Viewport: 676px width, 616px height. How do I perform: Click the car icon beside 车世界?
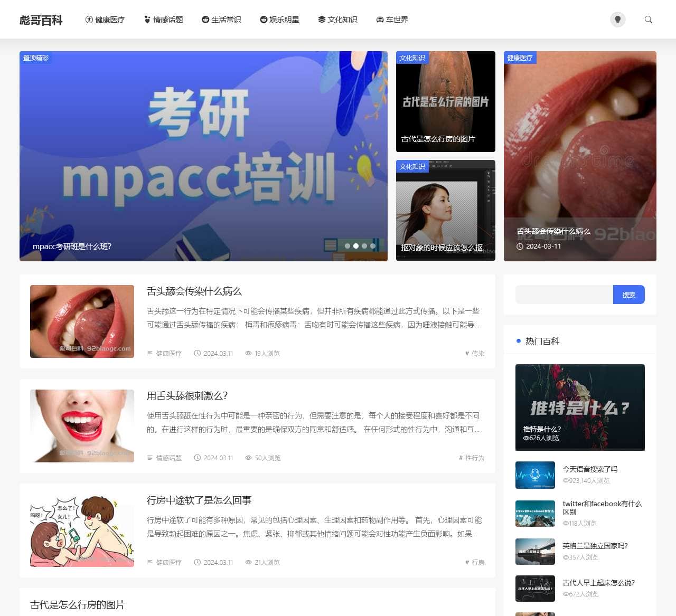[x=379, y=20]
